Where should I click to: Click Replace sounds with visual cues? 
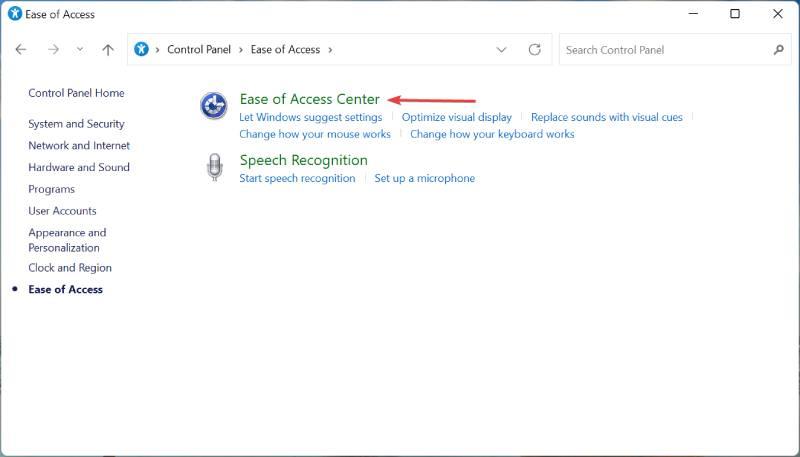click(607, 117)
